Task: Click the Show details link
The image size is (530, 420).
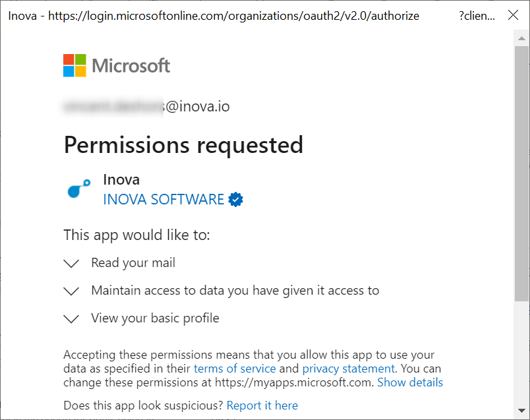Action: pyautogui.click(x=410, y=382)
